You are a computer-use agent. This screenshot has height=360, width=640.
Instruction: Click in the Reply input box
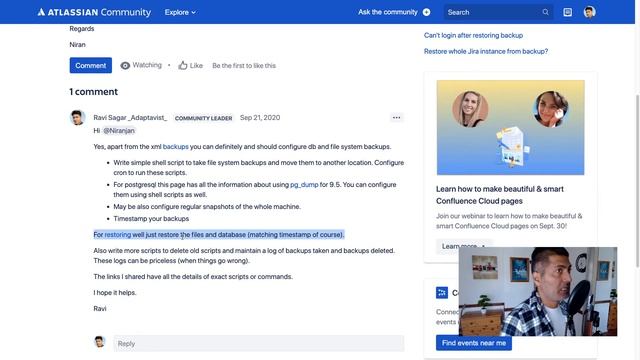point(259,344)
